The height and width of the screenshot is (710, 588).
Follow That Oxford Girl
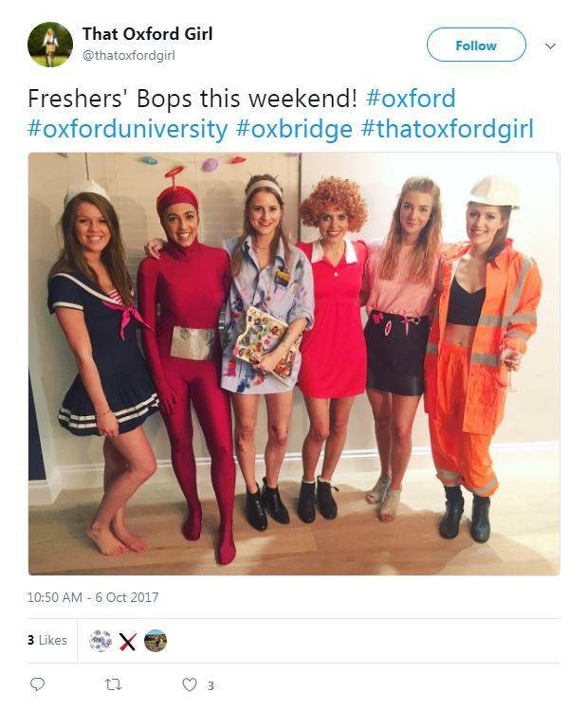pyautogui.click(x=475, y=46)
